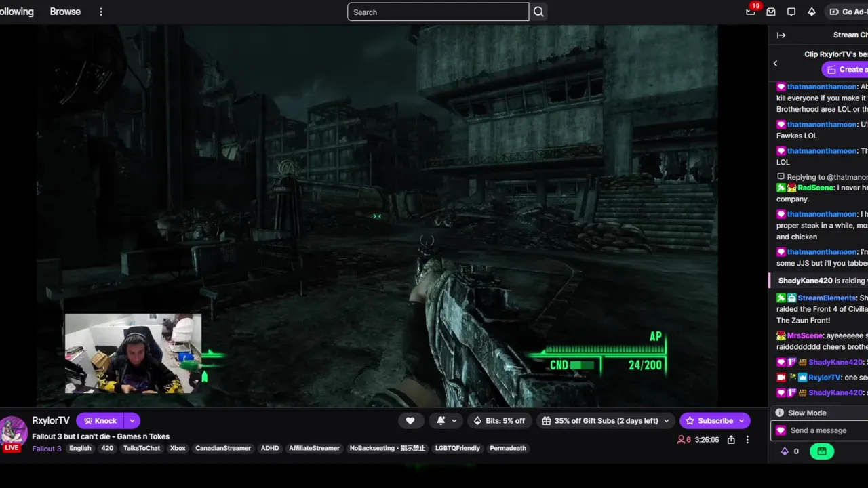Image resolution: width=868 pixels, height=488 pixels.
Task: Select the NoBackseating tag
Action: coord(387,448)
